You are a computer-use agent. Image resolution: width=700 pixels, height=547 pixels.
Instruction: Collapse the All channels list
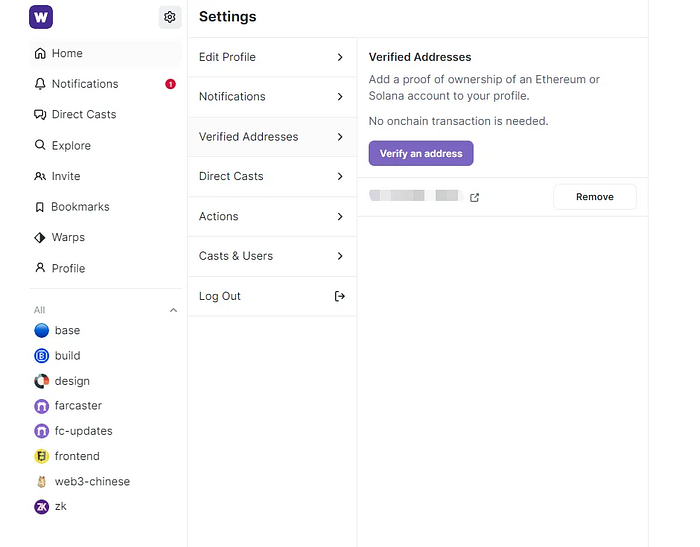174,310
